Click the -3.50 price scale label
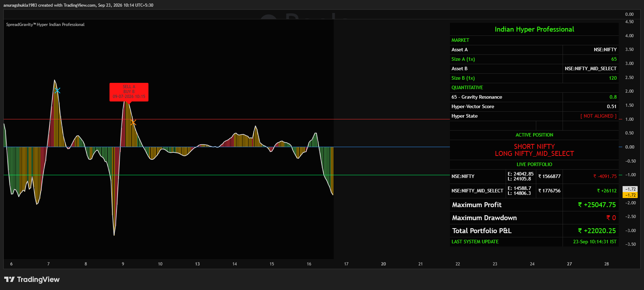This screenshot has width=644, height=290. tap(630, 244)
